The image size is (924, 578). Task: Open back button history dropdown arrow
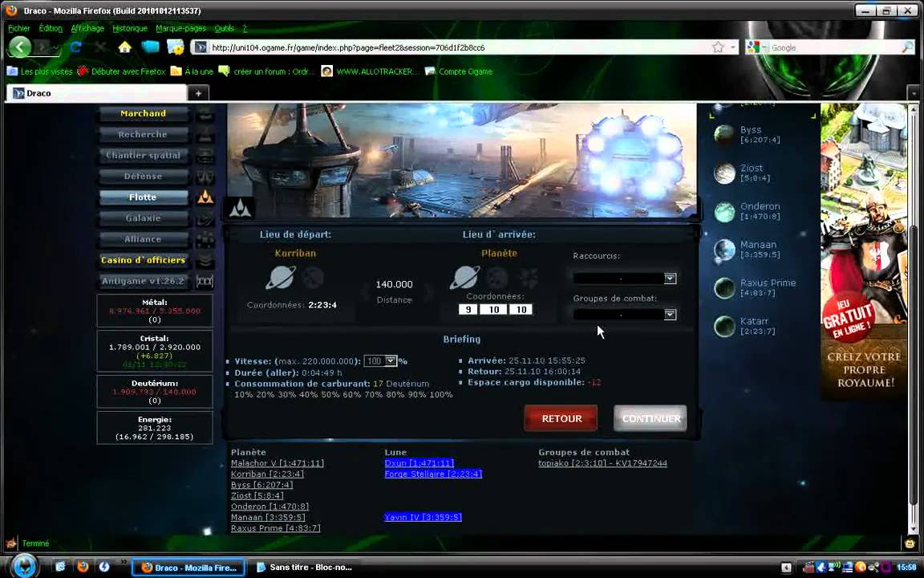click(x=55, y=48)
